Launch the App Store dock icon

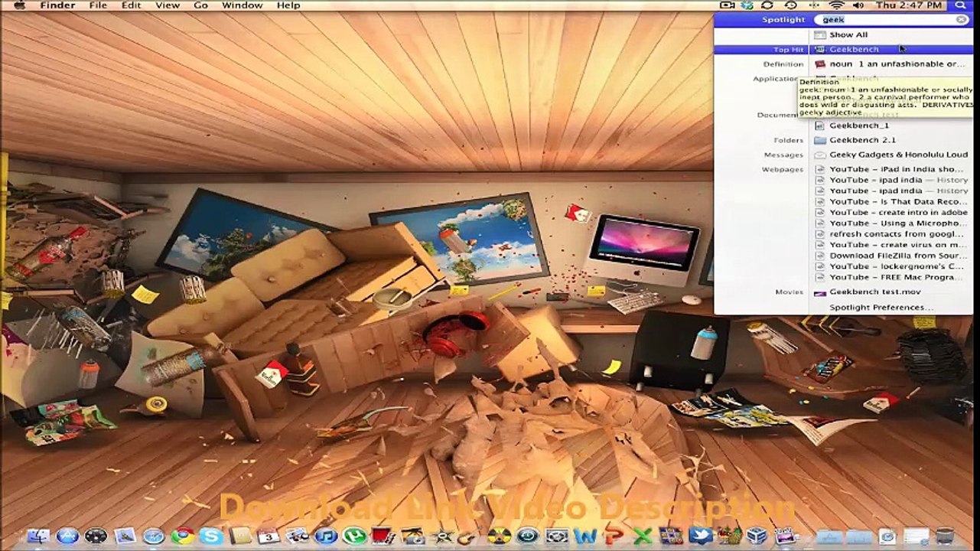tap(67, 536)
